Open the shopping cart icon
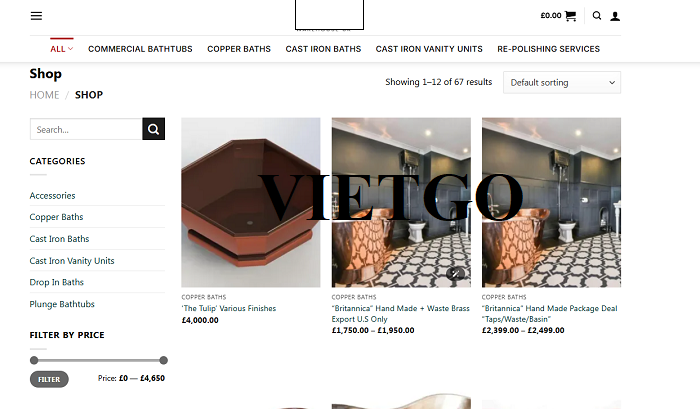This screenshot has height=409, width=700. (570, 16)
